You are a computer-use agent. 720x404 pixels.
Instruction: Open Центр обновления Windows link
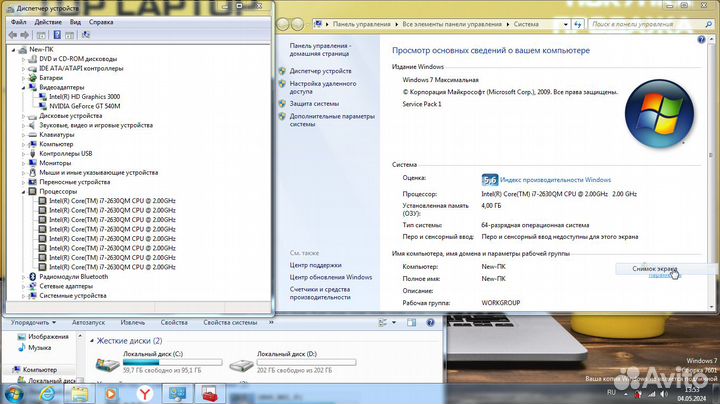[x=331, y=277]
